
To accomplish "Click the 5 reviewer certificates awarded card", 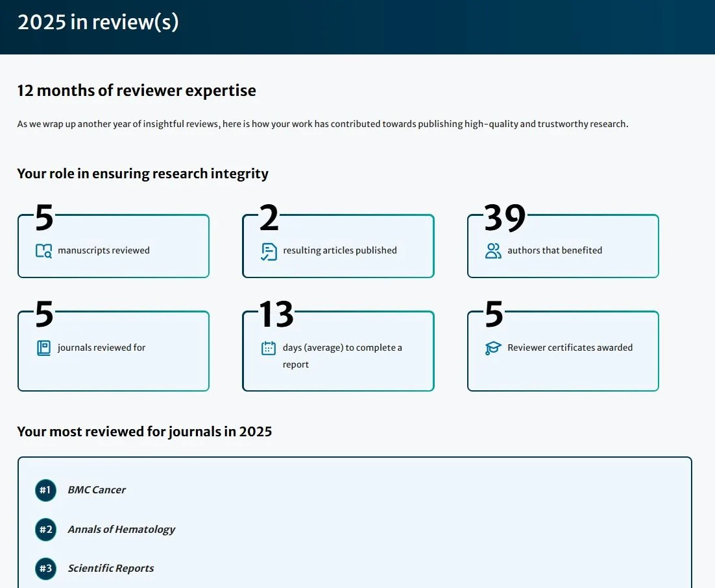I will coord(563,351).
